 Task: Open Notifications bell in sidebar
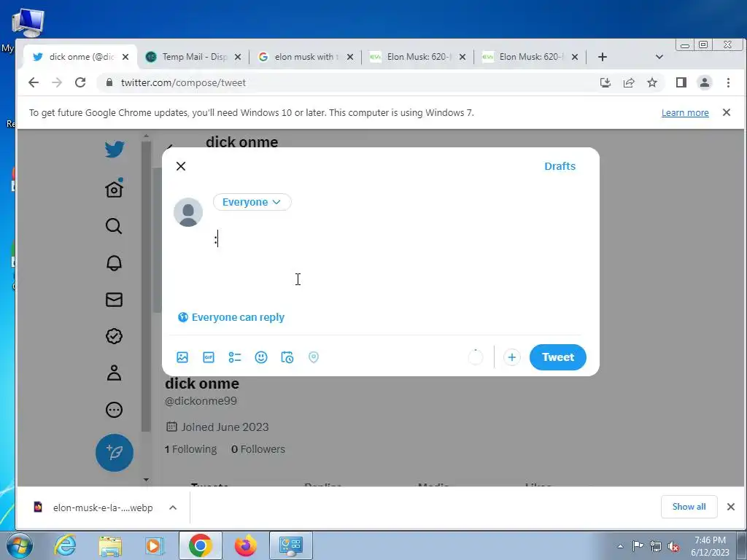(114, 262)
